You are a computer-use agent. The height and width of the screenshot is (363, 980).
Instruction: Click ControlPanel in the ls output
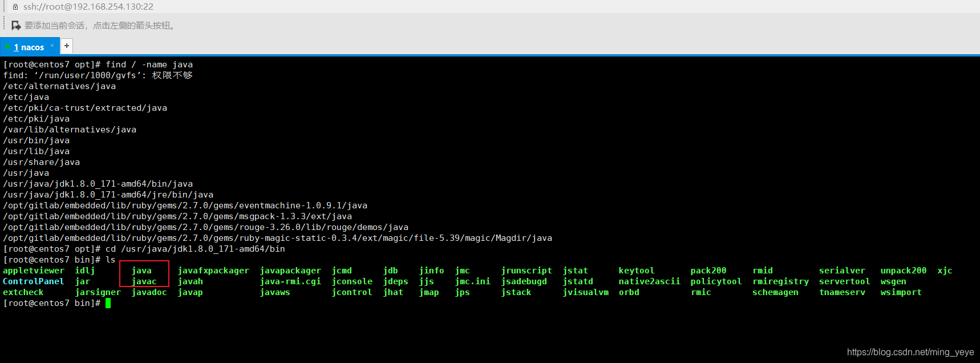point(34,281)
